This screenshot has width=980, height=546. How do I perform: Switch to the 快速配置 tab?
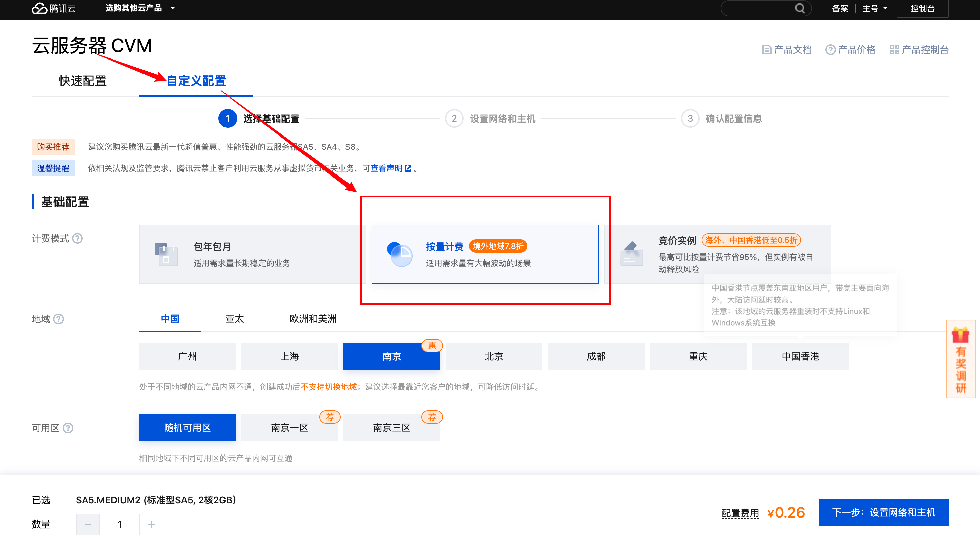pyautogui.click(x=83, y=81)
